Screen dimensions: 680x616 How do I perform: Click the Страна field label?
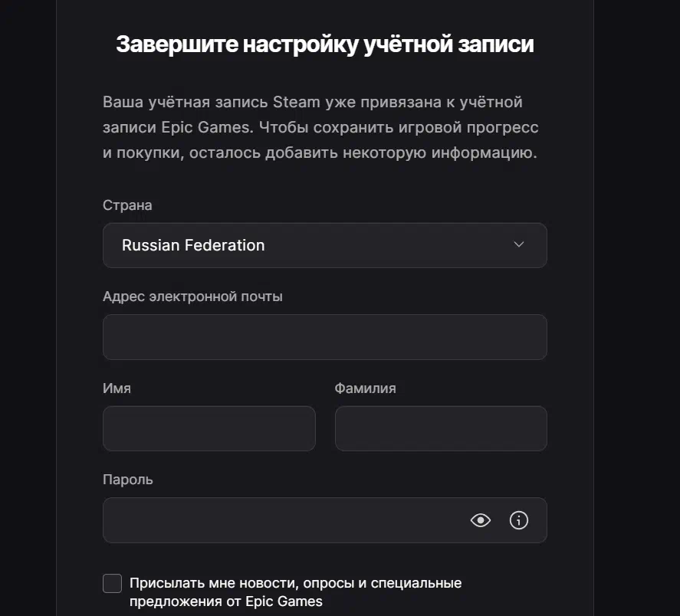pyautogui.click(x=127, y=205)
